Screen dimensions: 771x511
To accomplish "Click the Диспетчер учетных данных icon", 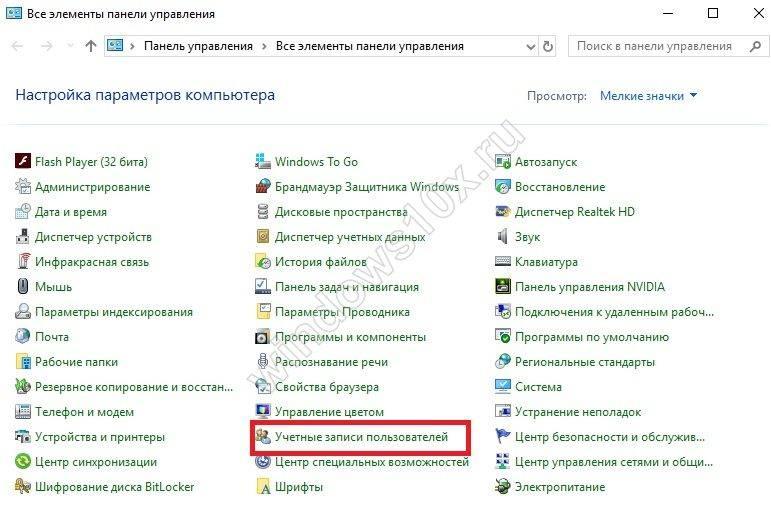I will (263, 237).
